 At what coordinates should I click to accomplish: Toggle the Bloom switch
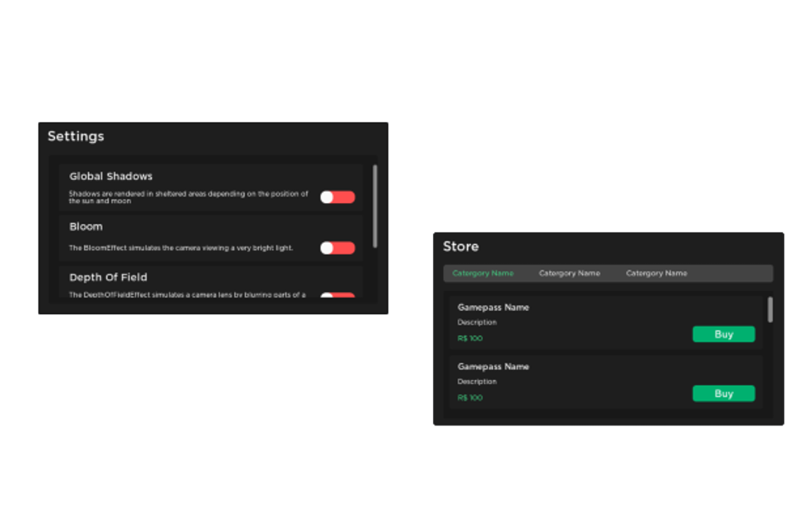[x=337, y=248]
